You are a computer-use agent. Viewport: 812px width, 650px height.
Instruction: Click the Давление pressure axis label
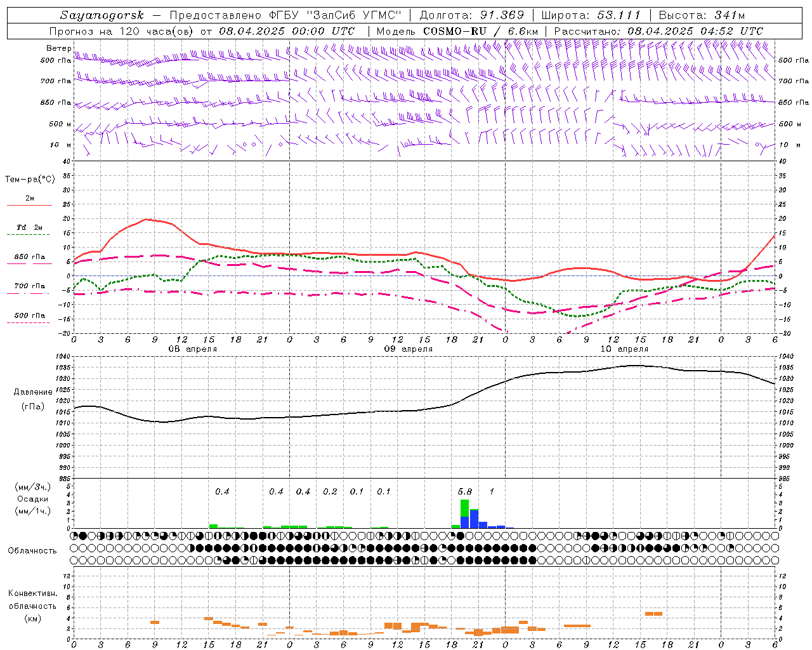[x=30, y=392]
